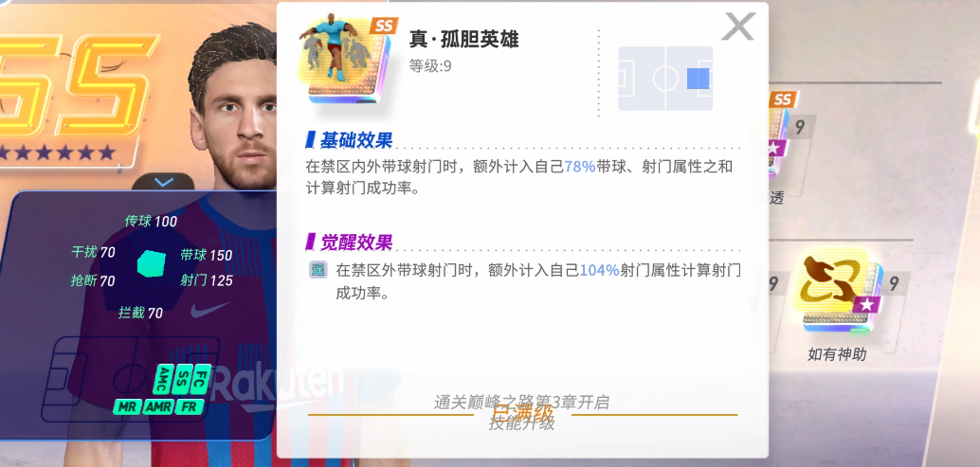Viewport: 980px width, 467px height.
Task: Click the green hexagon attribute radar
Action: tap(152, 263)
